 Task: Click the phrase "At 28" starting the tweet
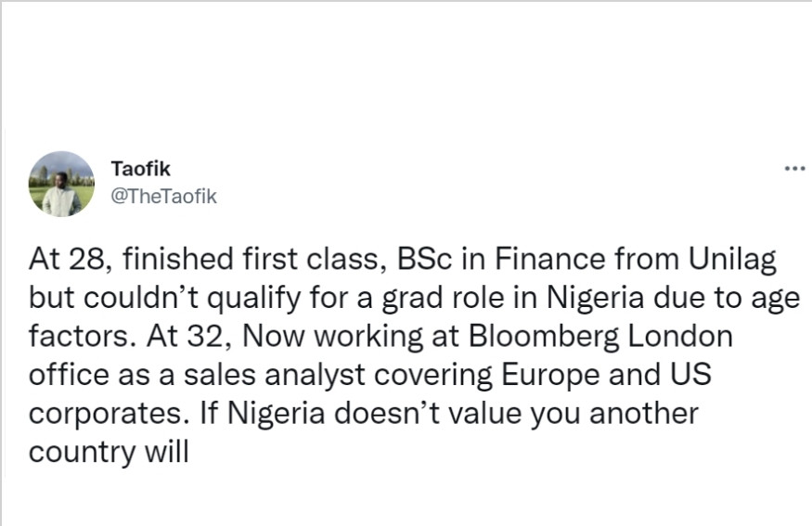[x=65, y=260]
